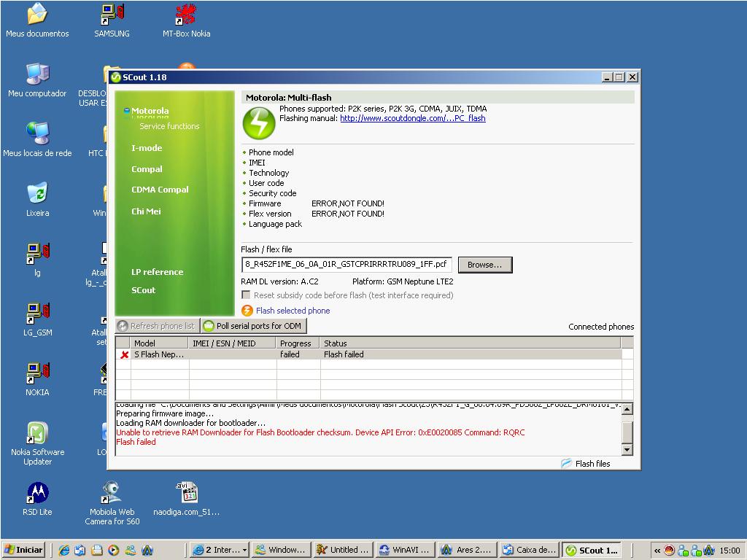Click the IMEI / ESN / MEID column header
This screenshot has width=747, height=560.
[233, 343]
